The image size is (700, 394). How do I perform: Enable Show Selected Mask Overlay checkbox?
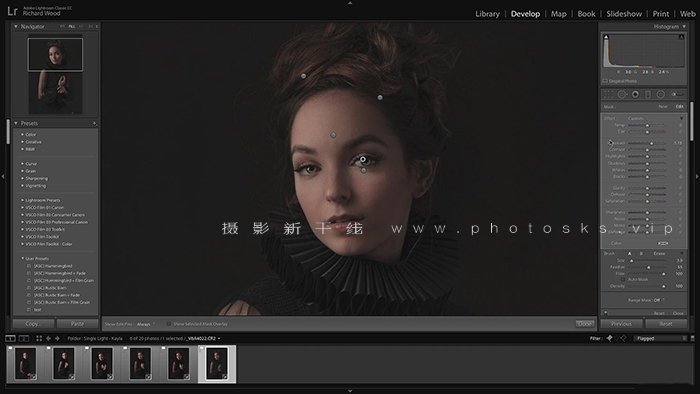point(169,324)
